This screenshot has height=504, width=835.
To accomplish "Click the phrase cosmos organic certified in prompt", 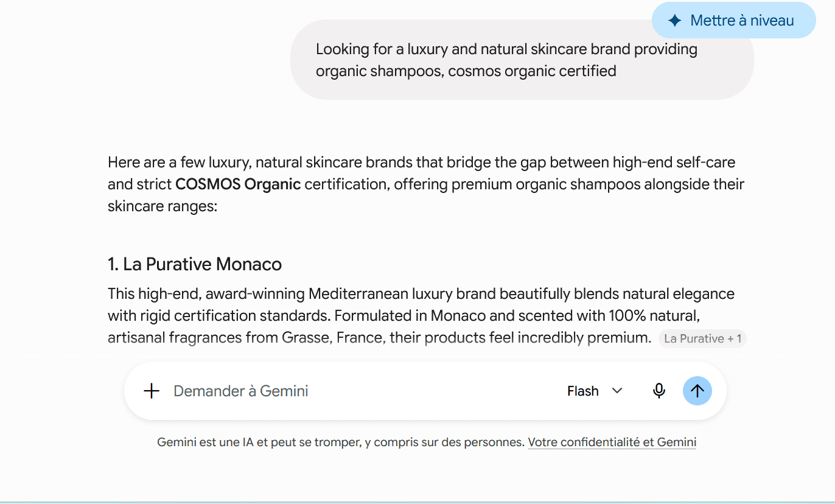I will click(533, 71).
